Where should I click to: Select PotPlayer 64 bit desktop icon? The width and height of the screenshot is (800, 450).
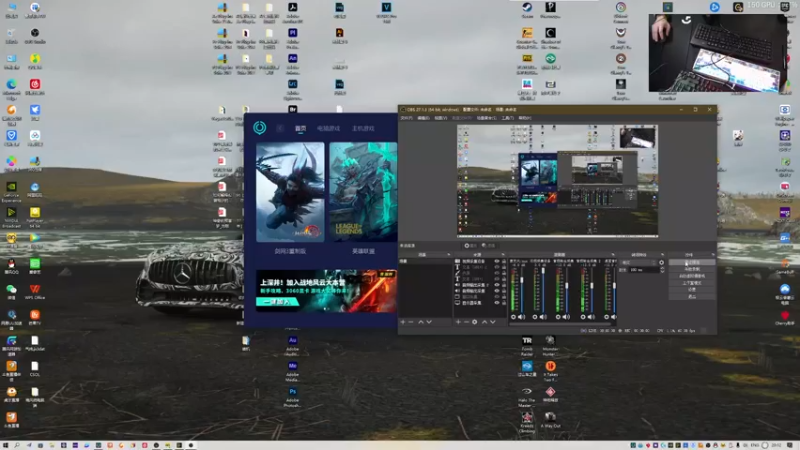pyautogui.click(x=35, y=217)
